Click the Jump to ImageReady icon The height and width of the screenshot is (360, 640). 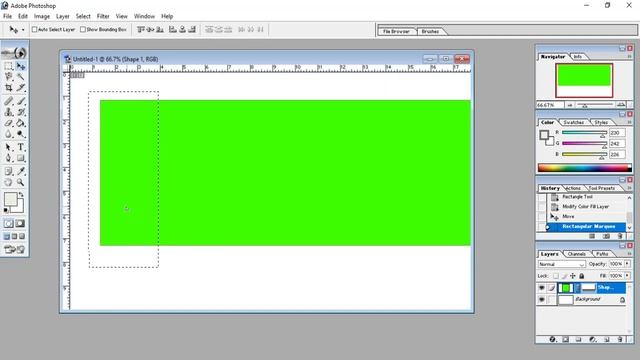tap(15, 249)
